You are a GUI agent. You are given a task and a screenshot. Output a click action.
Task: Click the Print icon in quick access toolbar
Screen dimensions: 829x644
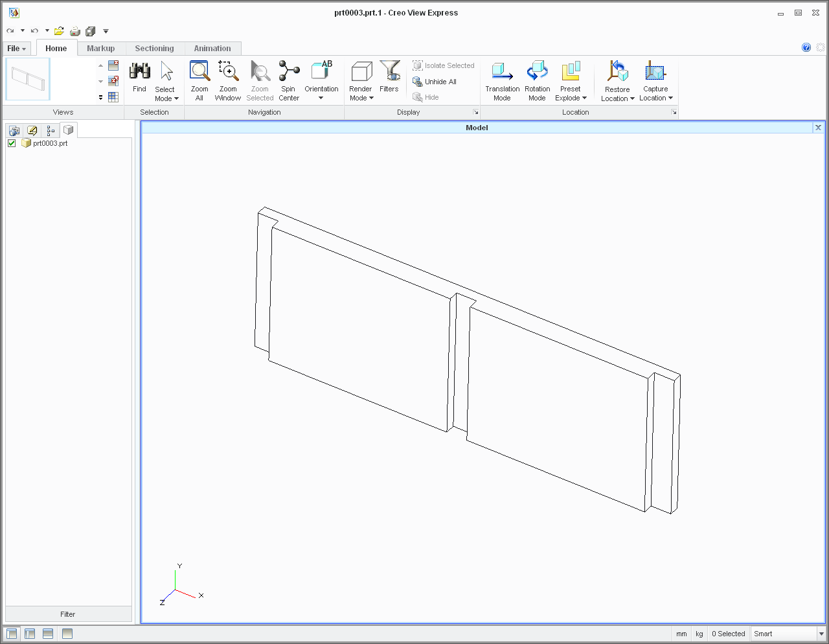click(74, 30)
